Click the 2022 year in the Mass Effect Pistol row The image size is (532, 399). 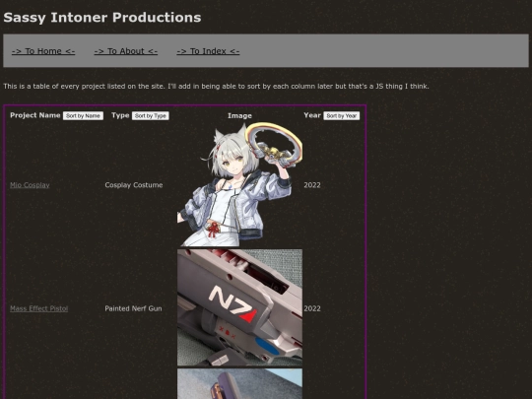312,308
